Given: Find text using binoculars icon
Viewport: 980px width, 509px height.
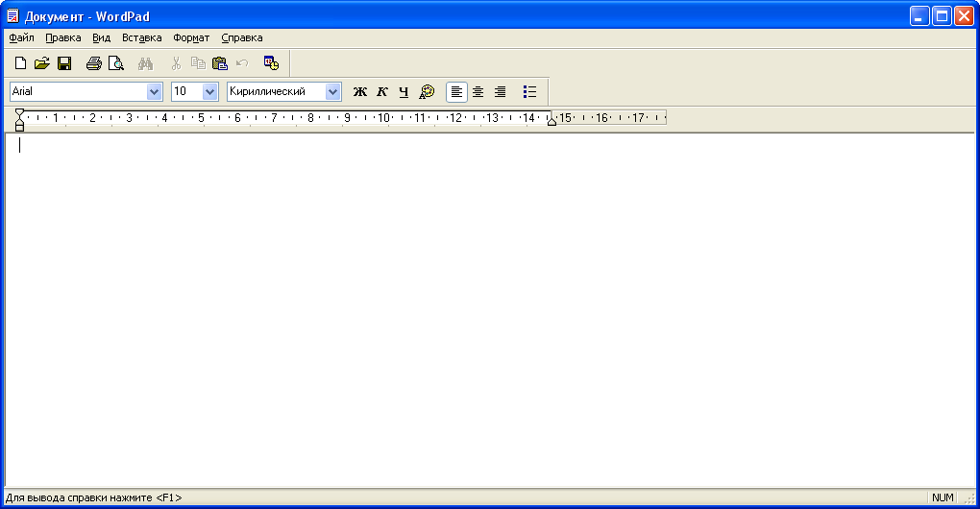Looking at the screenshot, I should [146, 63].
